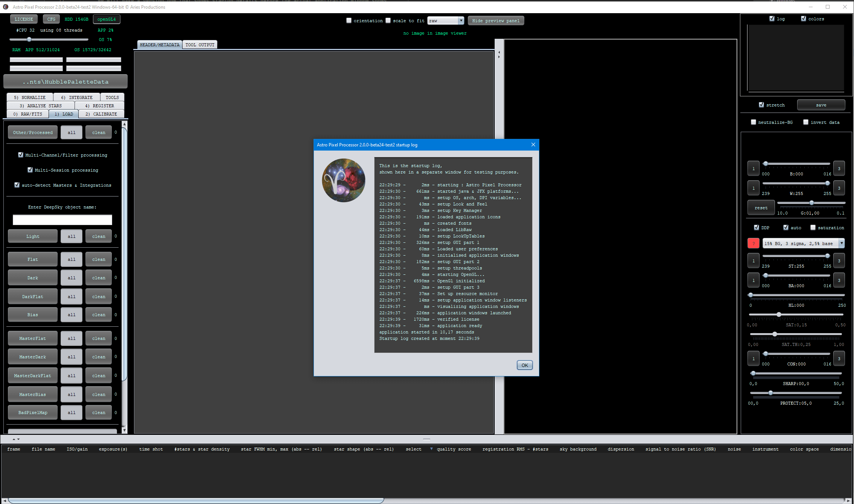Click the Aries logo image in dialog
This screenshot has width=854, height=504.
coord(343,180)
